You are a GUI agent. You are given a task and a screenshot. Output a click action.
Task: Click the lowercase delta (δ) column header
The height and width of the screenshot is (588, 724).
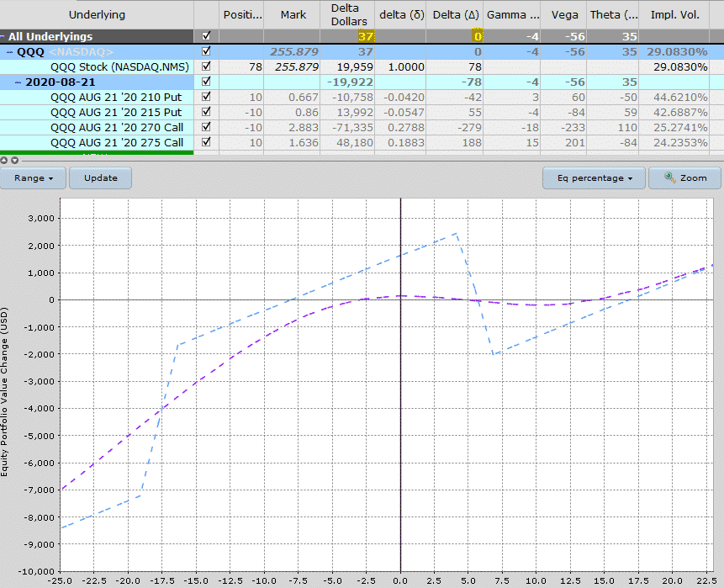pos(401,15)
